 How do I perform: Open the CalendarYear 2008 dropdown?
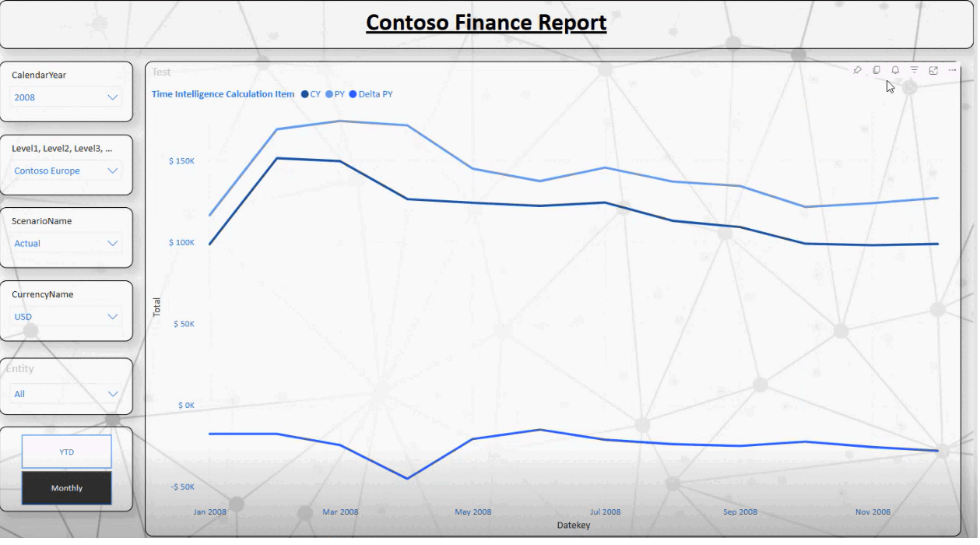[x=66, y=97]
